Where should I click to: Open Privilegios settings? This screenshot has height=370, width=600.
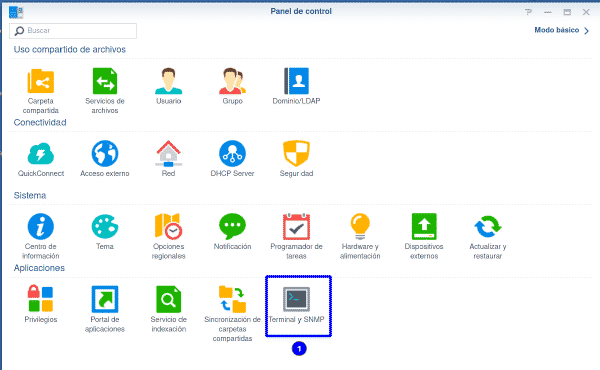(x=41, y=305)
